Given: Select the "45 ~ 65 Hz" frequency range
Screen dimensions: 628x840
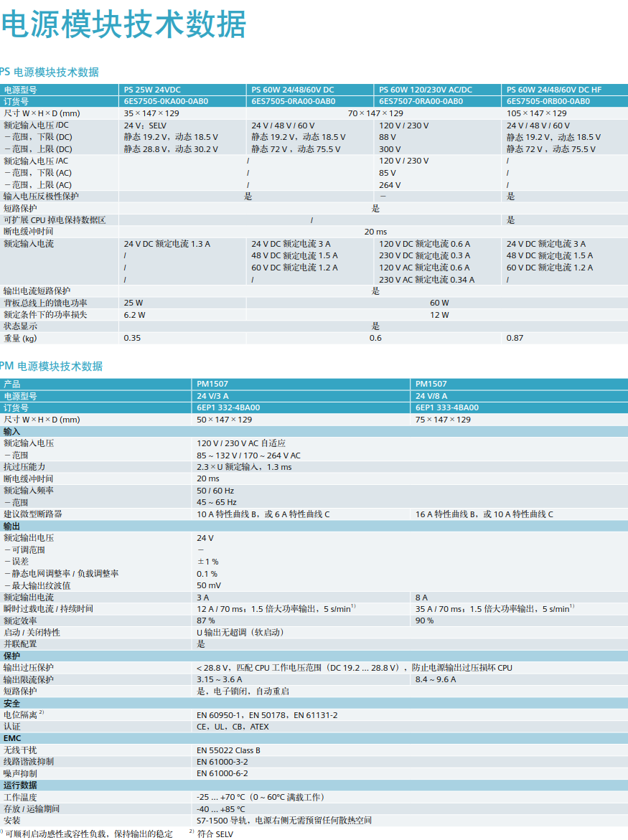Looking at the screenshot, I should pos(217,503).
